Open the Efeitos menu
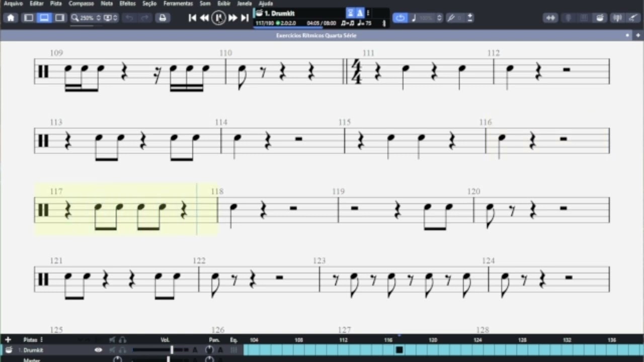 (x=127, y=4)
